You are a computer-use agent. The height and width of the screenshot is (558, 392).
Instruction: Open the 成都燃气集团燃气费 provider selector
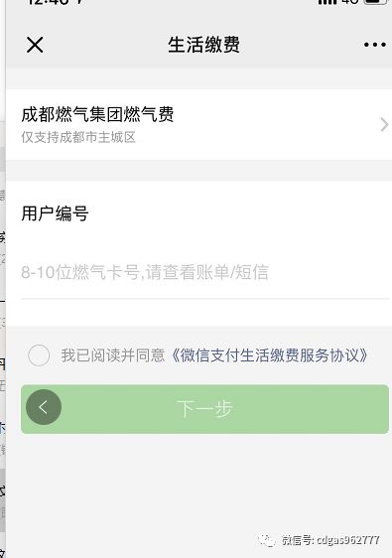point(198,124)
